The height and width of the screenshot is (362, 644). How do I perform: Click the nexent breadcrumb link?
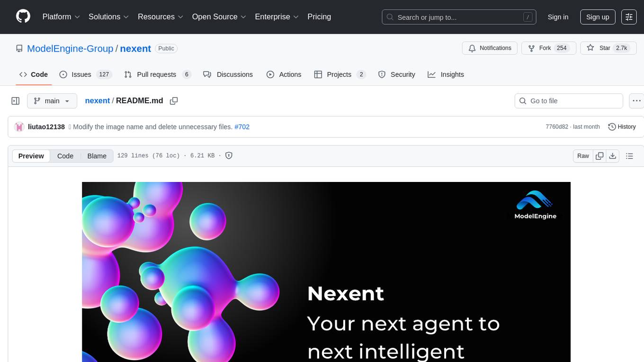97,100
